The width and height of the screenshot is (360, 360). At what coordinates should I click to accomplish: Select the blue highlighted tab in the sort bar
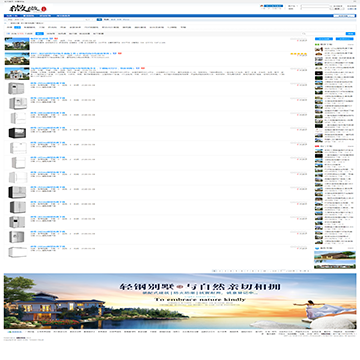tap(39, 34)
